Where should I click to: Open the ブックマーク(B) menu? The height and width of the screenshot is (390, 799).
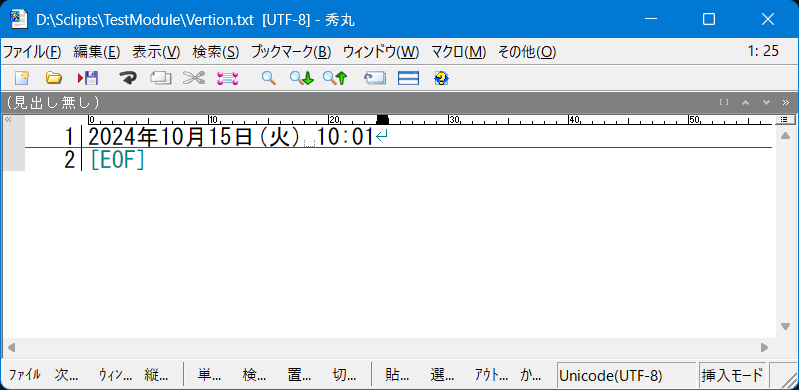point(291,51)
